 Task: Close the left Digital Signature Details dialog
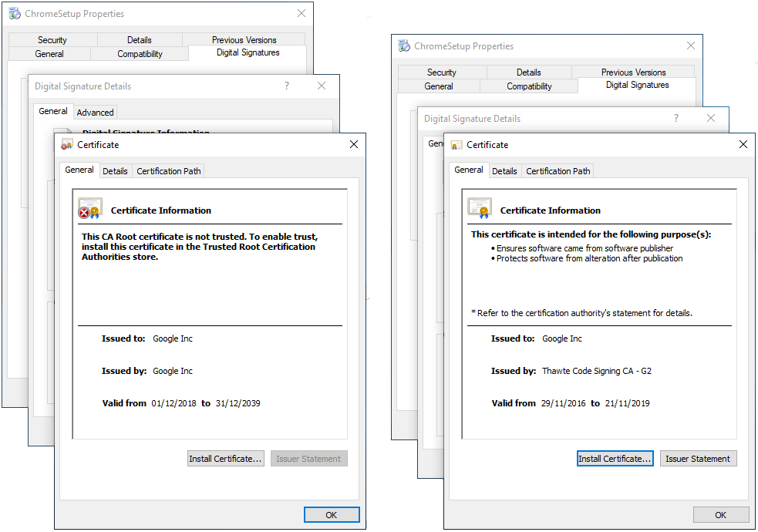322,86
